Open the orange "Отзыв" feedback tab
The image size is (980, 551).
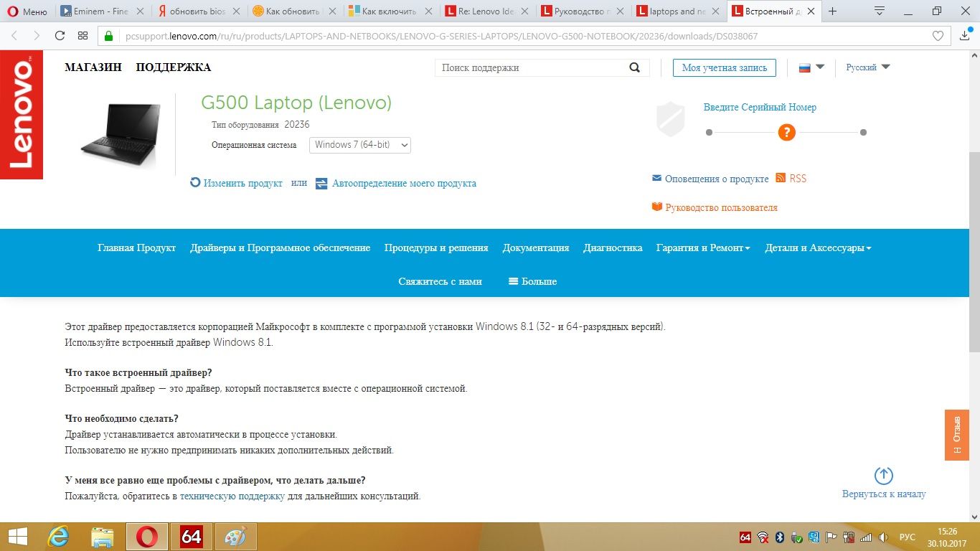(x=957, y=435)
